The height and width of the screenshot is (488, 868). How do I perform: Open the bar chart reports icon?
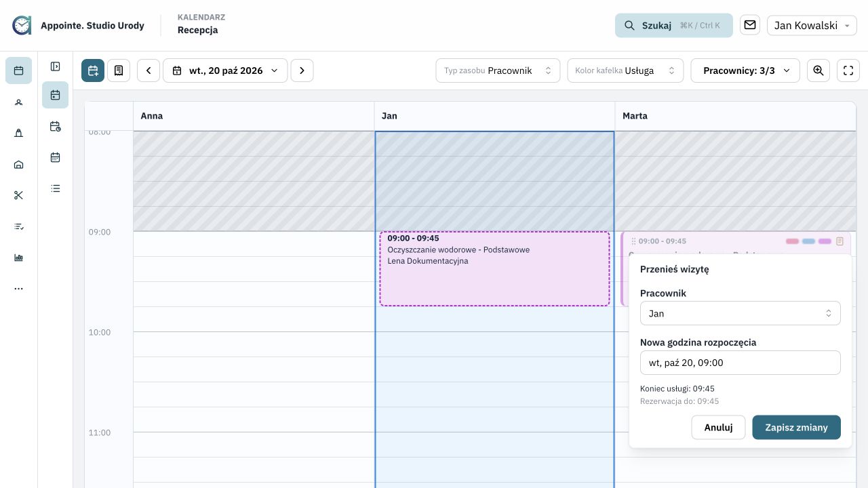coord(18,258)
